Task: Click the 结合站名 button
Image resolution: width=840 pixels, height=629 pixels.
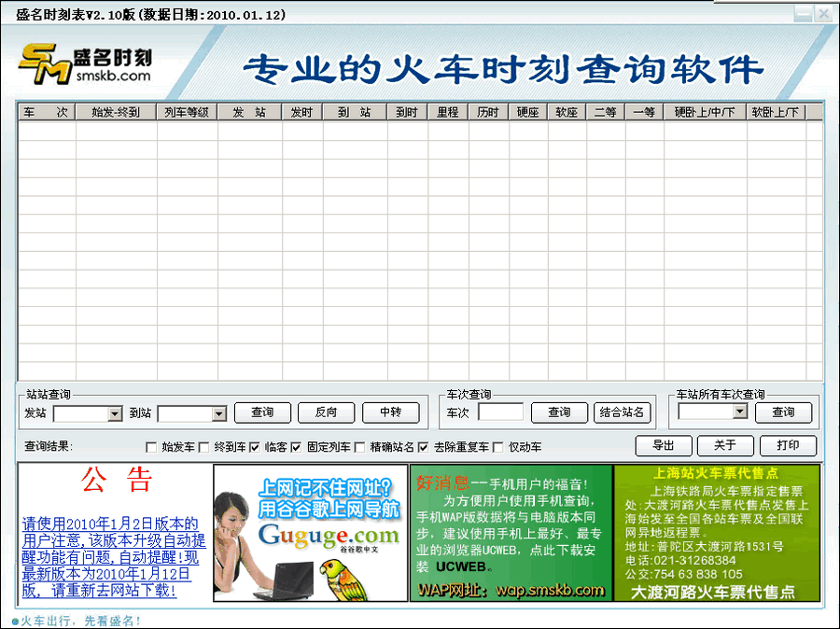Action: (x=622, y=412)
